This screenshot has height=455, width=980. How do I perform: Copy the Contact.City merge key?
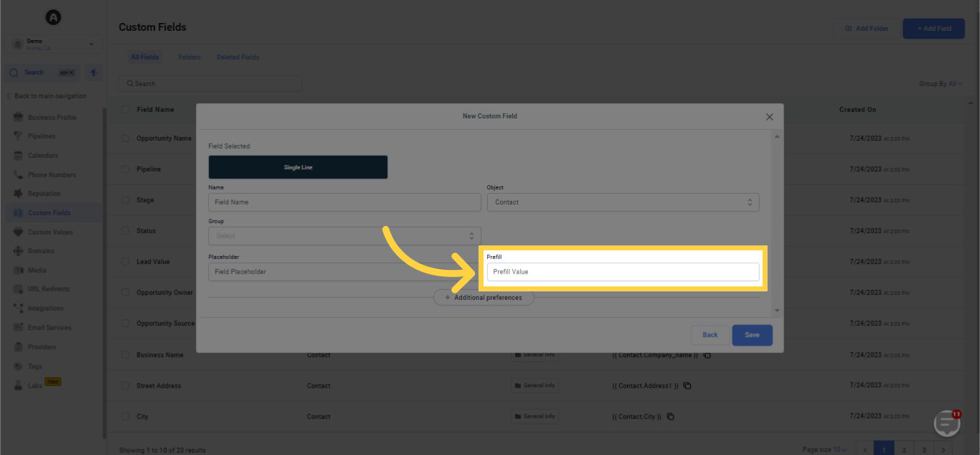click(x=671, y=417)
